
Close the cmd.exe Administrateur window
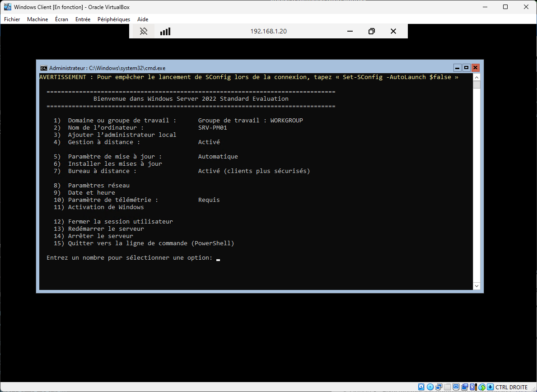476,68
